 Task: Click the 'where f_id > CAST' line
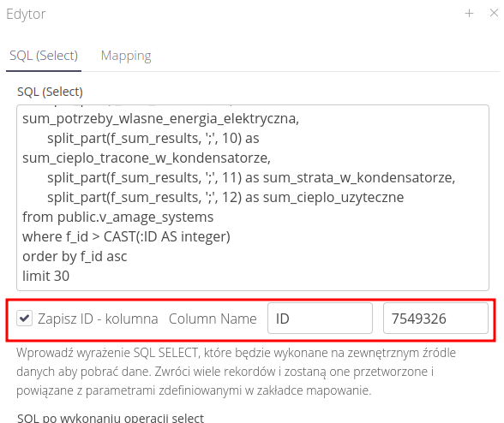tap(126, 236)
